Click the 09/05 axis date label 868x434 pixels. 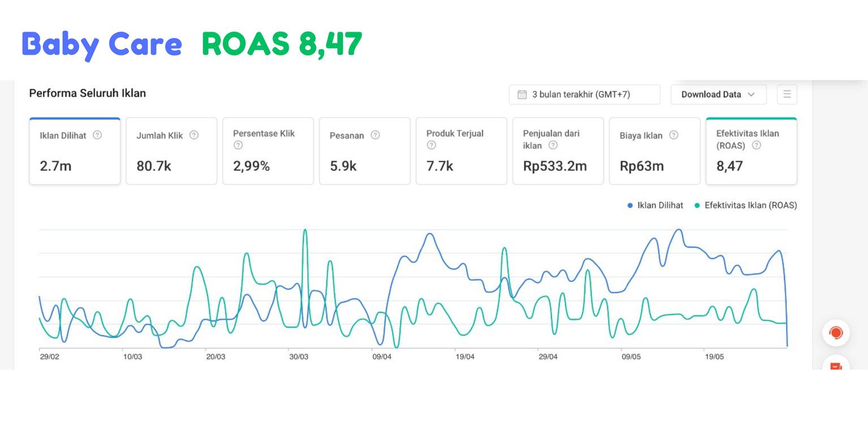631,357
